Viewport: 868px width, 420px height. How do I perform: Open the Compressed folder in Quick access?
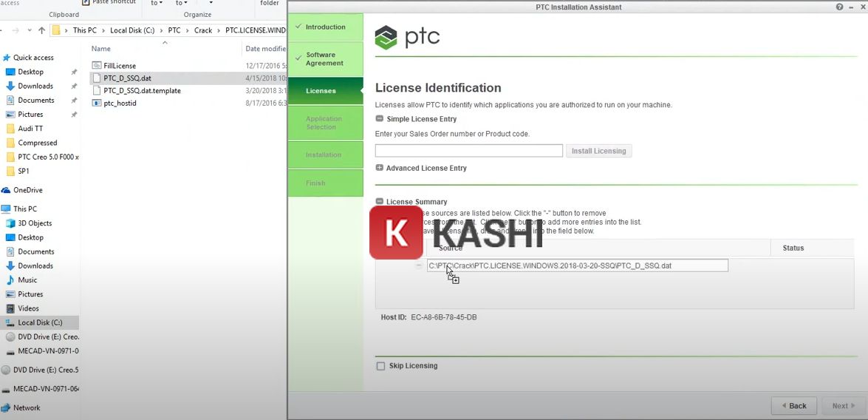(x=37, y=143)
